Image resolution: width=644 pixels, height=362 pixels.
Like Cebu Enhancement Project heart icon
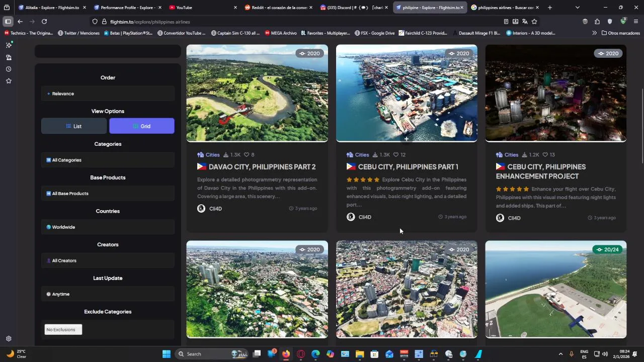(545, 155)
